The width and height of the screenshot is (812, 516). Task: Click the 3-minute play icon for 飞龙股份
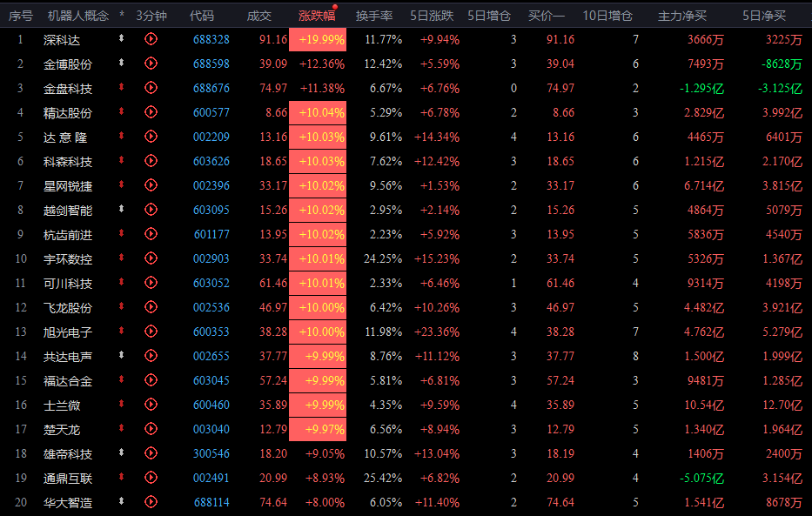pos(151,307)
